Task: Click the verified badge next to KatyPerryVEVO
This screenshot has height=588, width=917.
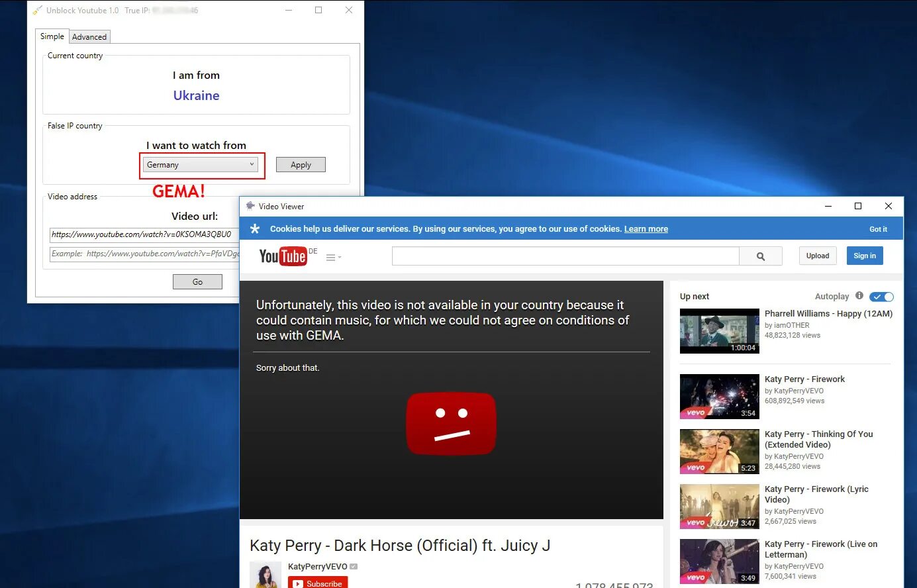Action: pos(354,566)
